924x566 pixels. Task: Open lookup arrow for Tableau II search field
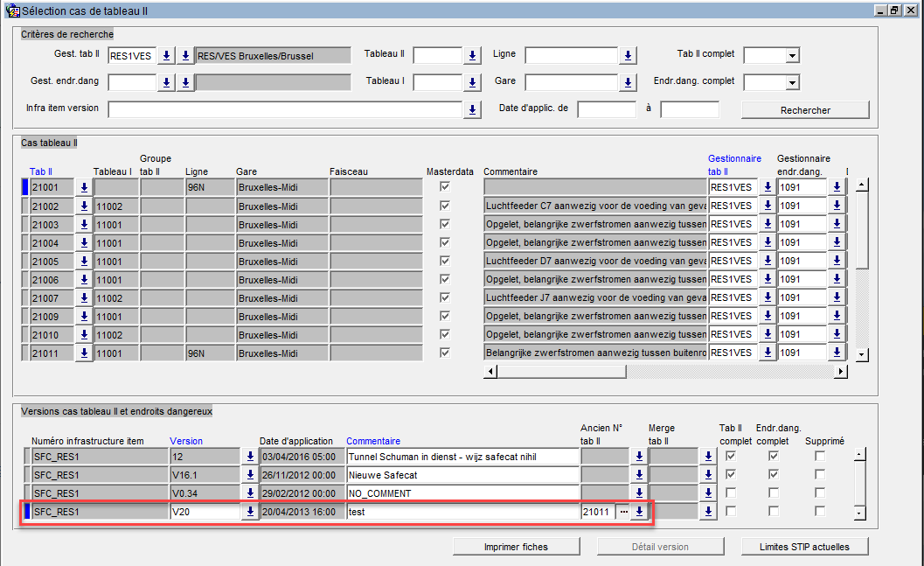472,55
